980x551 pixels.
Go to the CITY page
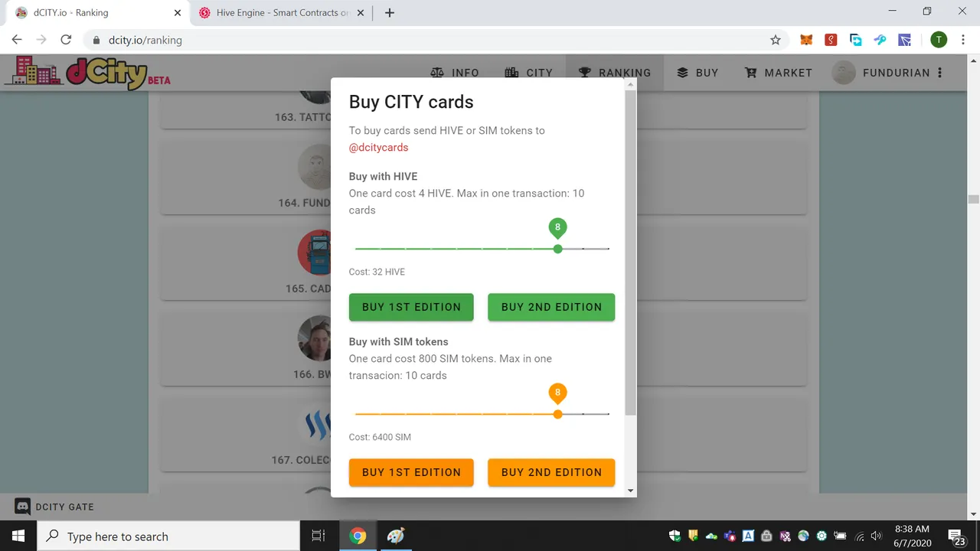point(528,73)
